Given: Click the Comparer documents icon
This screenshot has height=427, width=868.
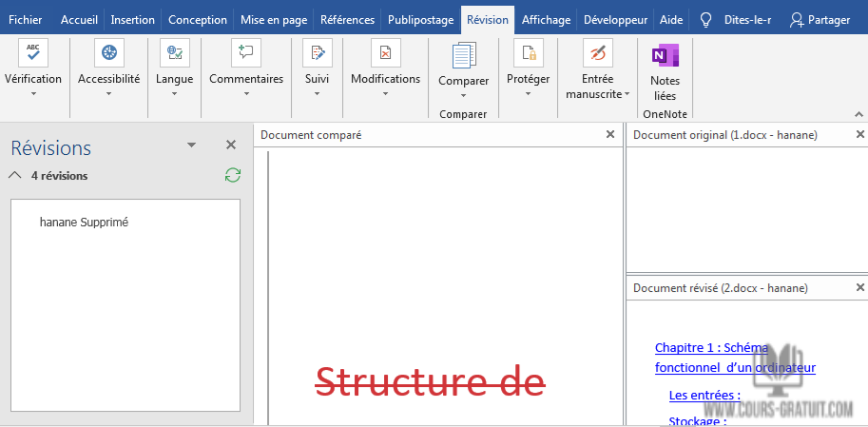Looking at the screenshot, I should tap(463, 56).
